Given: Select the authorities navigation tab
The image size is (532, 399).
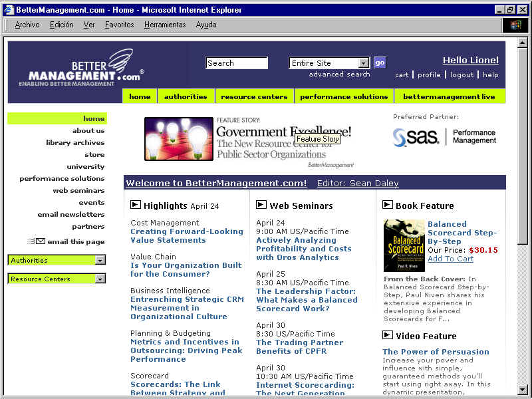Looking at the screenshot, I should coord(186,96).
